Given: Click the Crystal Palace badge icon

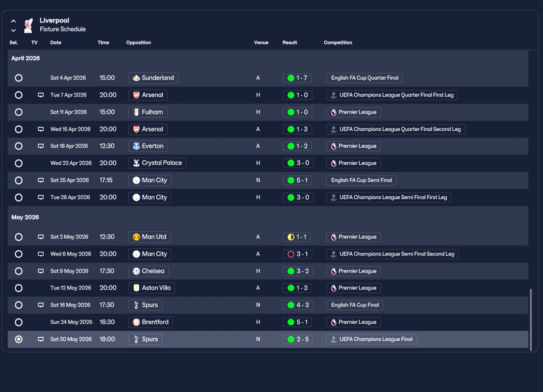Looking at the screenshot, I should [136, 163].
